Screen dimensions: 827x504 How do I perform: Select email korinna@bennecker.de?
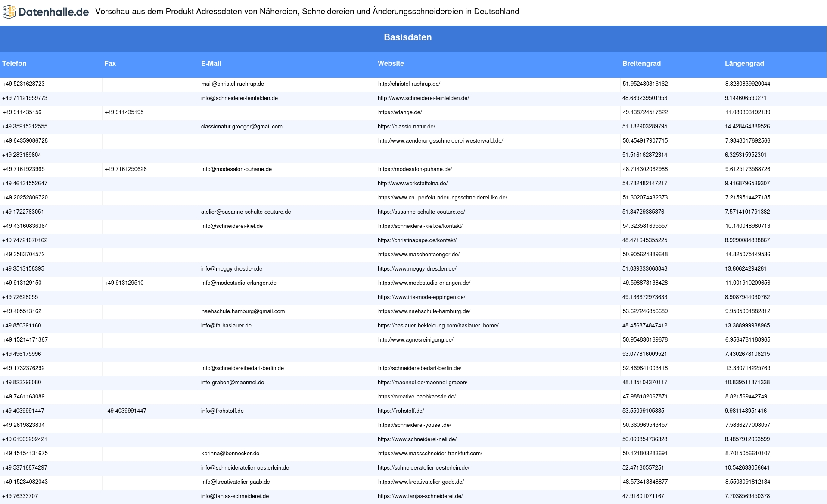(x=230, y=454)
